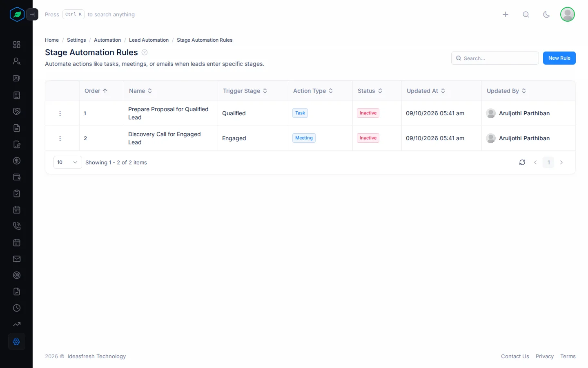Go to Lead Automation breadcrumb
This screenshot has height=368, width=588.
click(149, 40)
